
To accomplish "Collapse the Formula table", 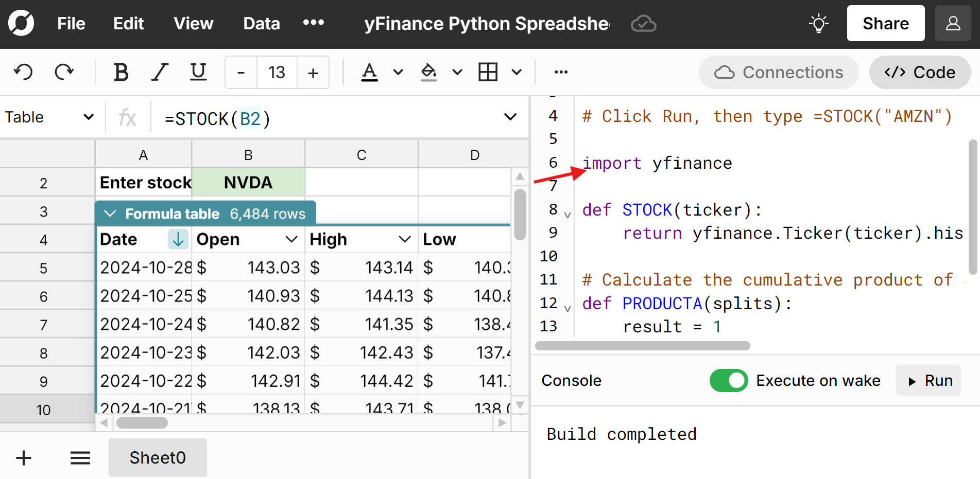I will (x=110, y=213).
